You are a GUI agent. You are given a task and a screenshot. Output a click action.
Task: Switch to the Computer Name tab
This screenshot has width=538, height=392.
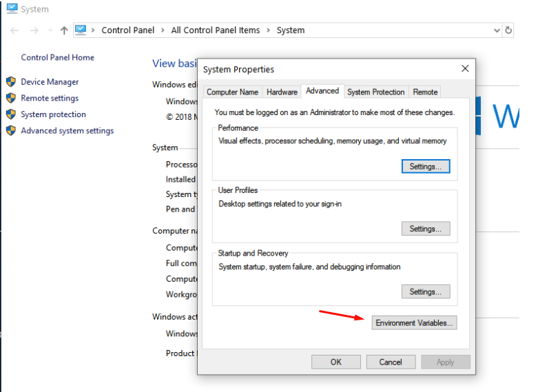coord(232,92)
